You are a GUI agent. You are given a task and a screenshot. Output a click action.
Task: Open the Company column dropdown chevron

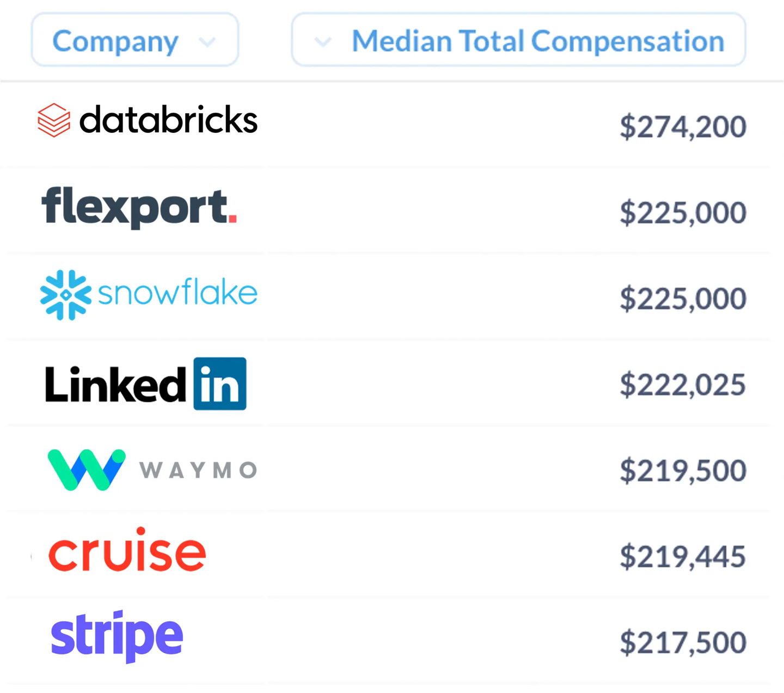coord(207,41)
